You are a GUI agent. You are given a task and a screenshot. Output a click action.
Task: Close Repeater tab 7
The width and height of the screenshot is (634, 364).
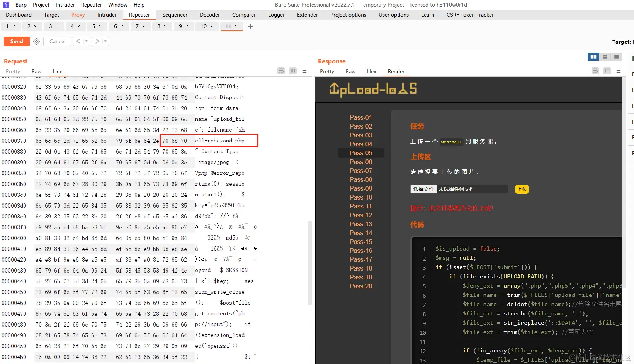pyautogui.click(x=143, y=26)
